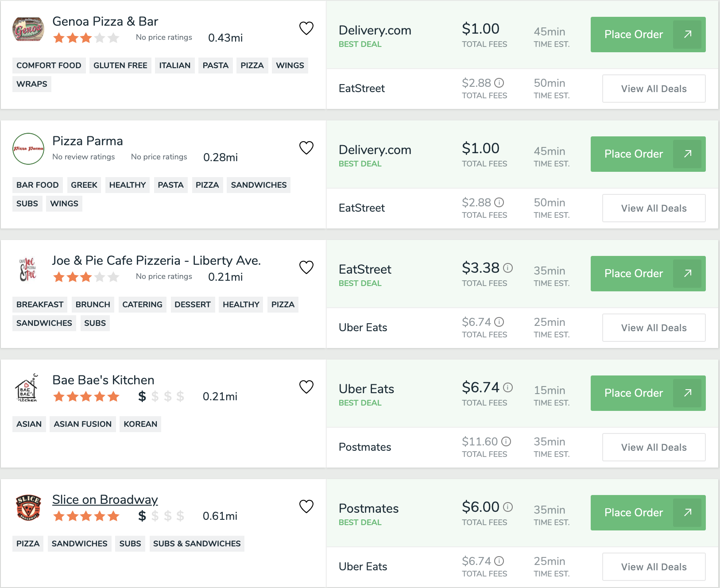720x588 pixels.
Task: Select Postmates row under Bae Bae's Kitchen
Action: click(523, 447)
